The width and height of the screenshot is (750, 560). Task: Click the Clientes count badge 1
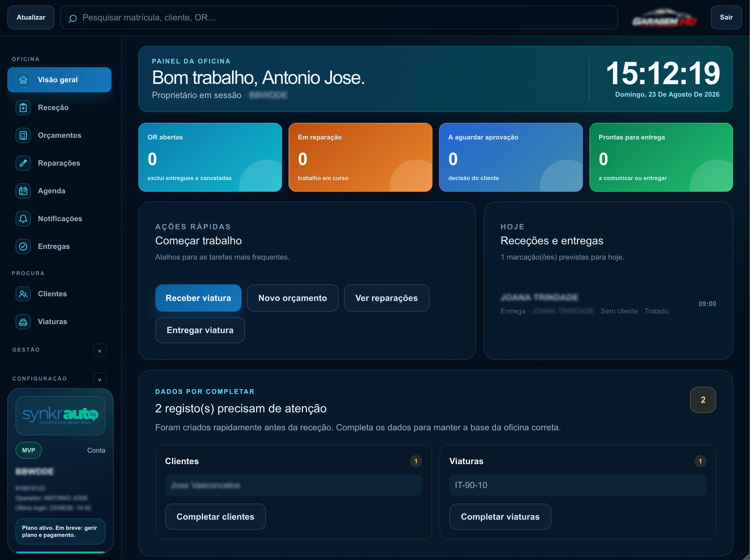pyautogui.click(x=416, y=461)
